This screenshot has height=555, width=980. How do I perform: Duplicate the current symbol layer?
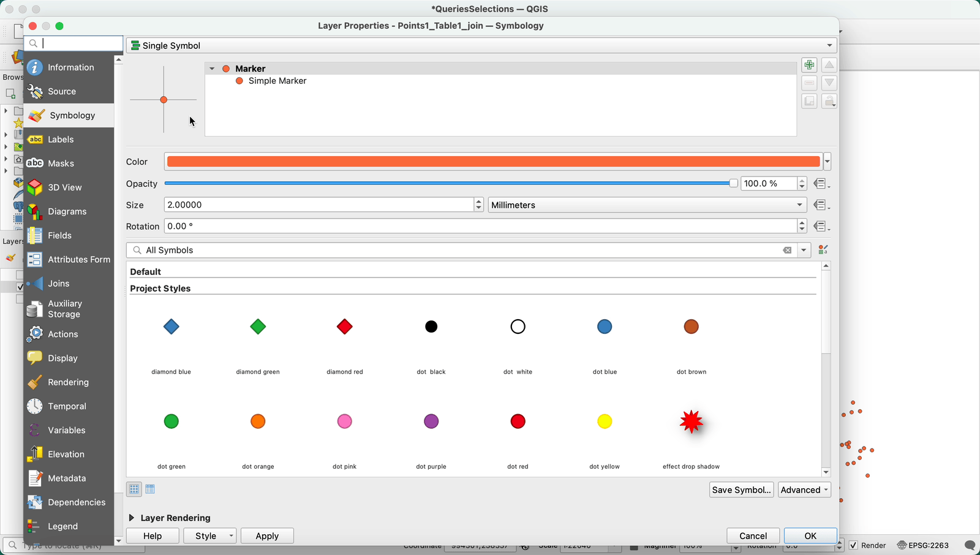click(809, 101)
